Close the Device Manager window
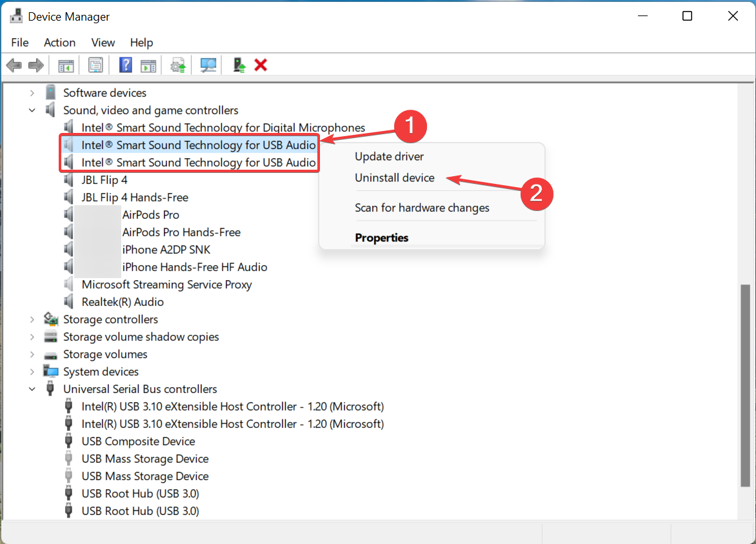Screen dimensions: 756x544 click(x=733, y=16)
